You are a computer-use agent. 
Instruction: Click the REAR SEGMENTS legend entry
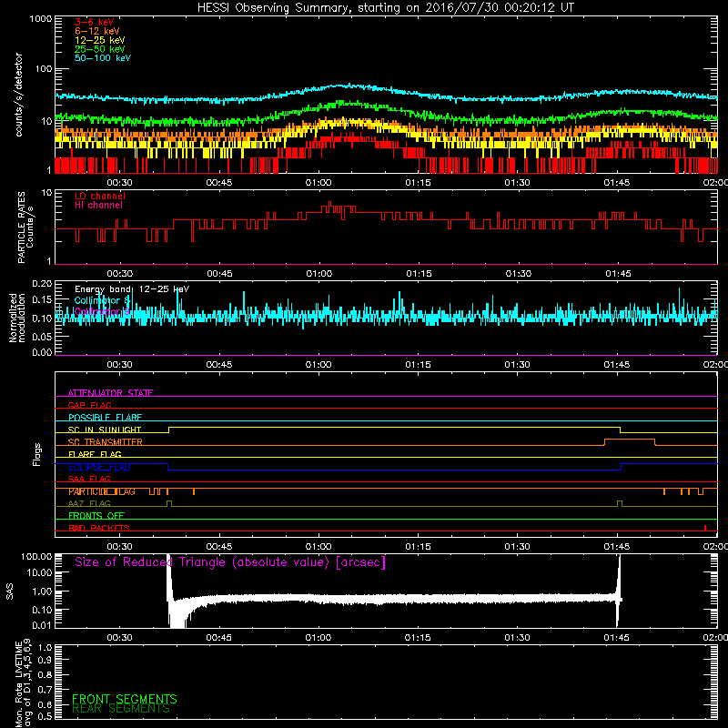(x=121, y=709)
